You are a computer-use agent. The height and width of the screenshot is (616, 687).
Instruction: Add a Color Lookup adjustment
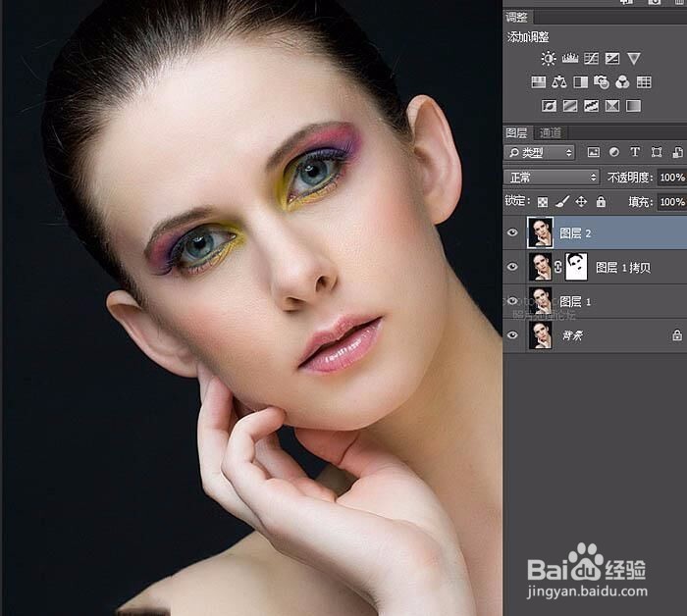tap(644, 81)
